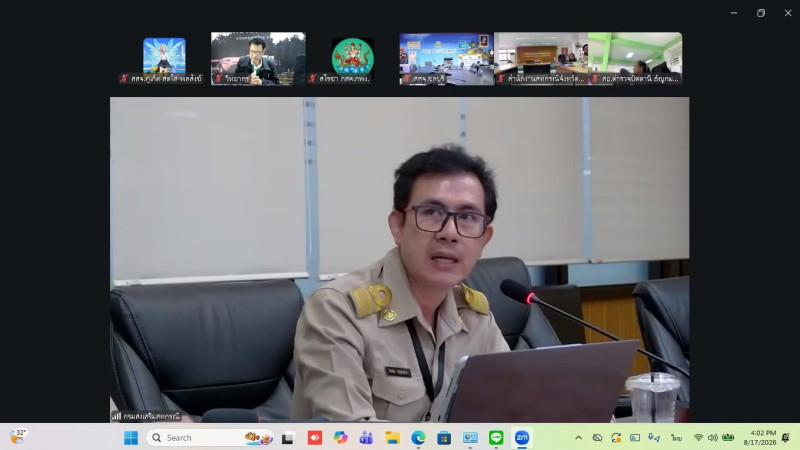Click the muted mic icon on green emblem tile
Viewport: 800px width, 450px height.
coord(312,79)
